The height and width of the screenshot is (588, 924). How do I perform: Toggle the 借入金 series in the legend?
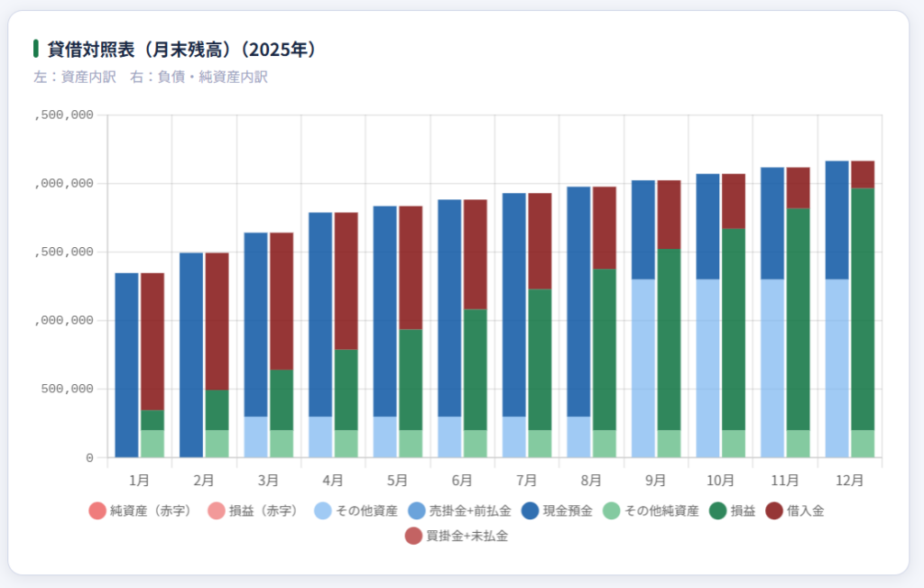(x=772, y=510)
